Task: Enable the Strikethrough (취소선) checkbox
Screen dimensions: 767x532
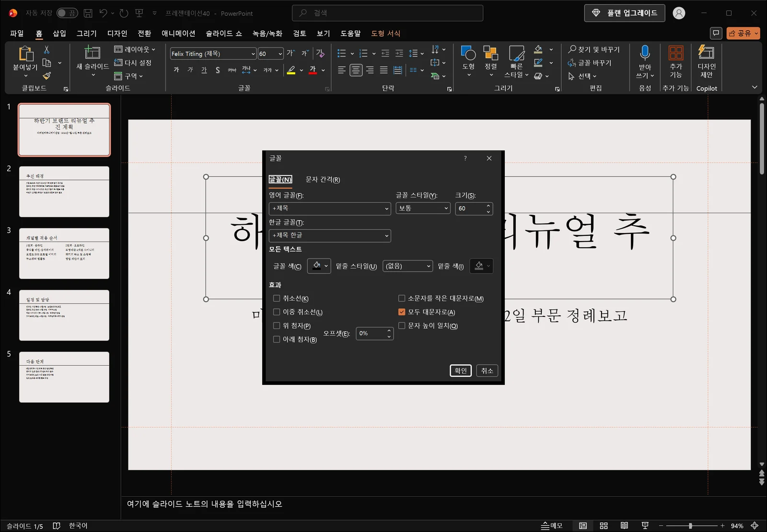Action: (x=277, y=298)
